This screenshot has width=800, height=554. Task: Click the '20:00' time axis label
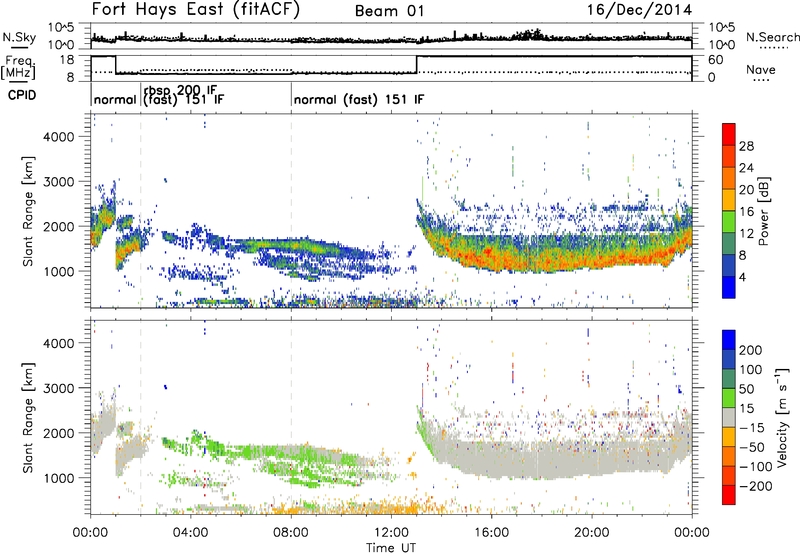(x=592, y=533)
